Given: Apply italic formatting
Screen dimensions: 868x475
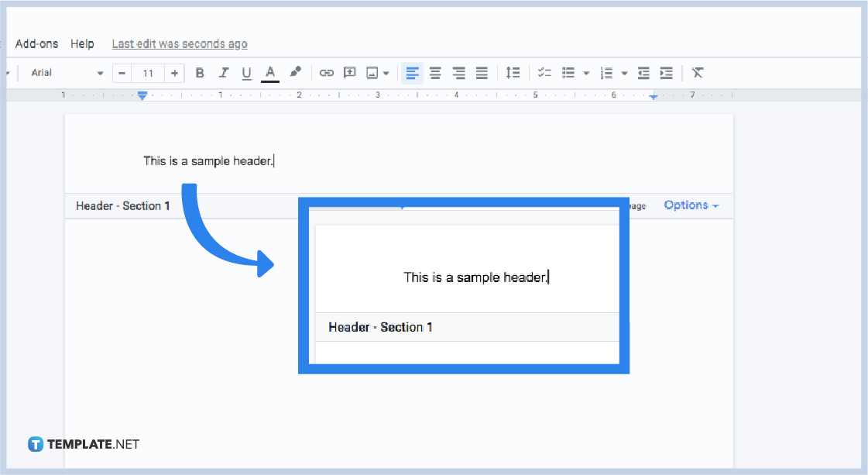Looking at the screenshot, I should (224, 72).
